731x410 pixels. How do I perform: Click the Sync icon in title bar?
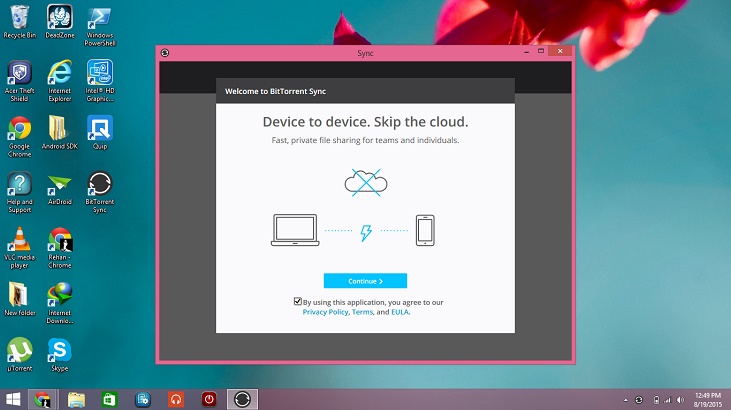(x=165, y=53)
